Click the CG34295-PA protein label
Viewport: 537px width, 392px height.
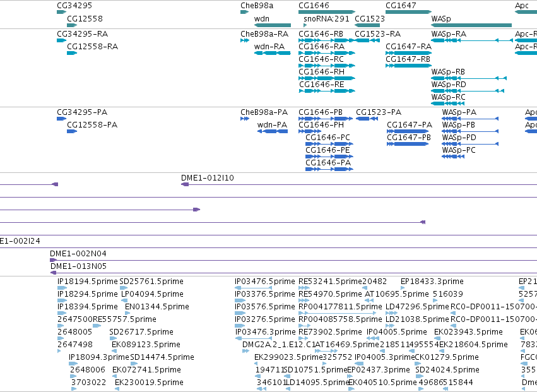point(82,112)
